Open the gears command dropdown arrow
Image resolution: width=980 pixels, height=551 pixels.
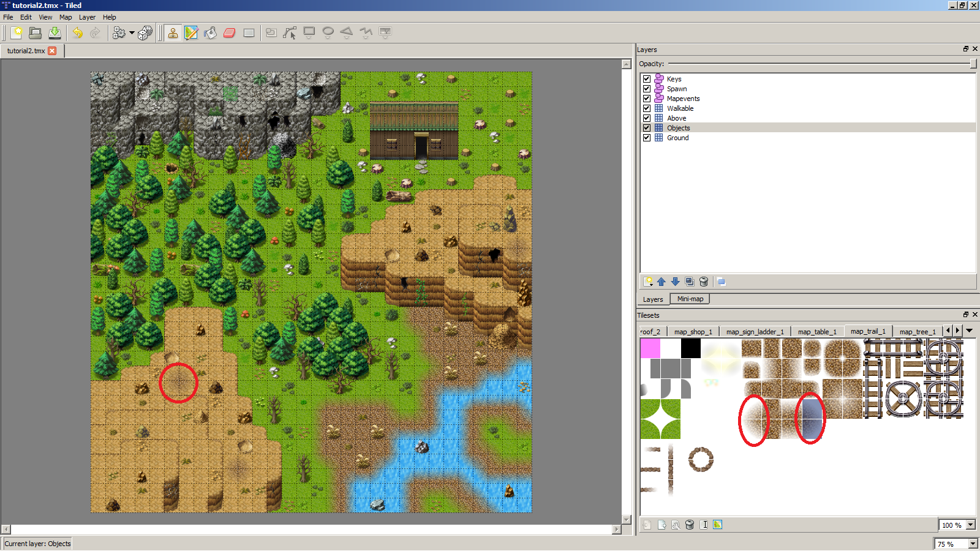pos(132,33)
